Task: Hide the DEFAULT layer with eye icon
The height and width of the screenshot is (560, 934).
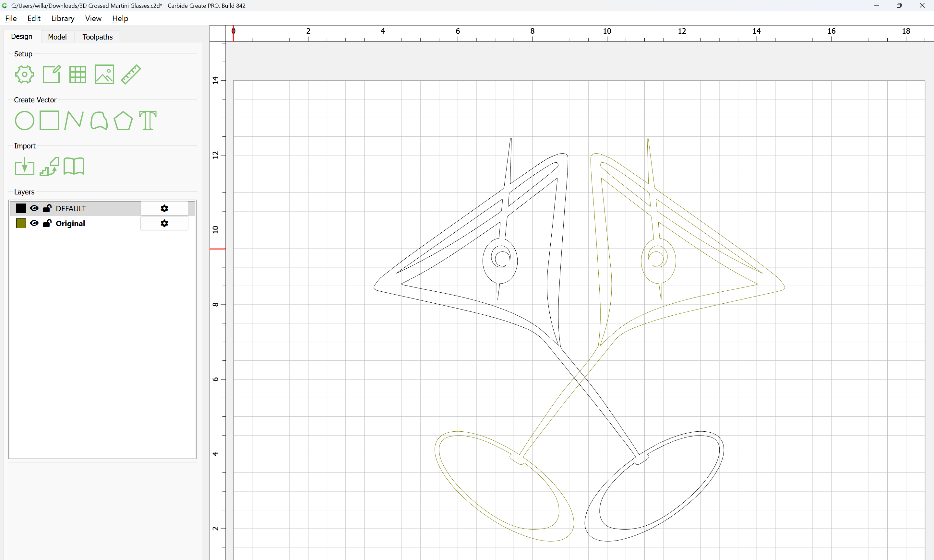Action: (34, 208)
